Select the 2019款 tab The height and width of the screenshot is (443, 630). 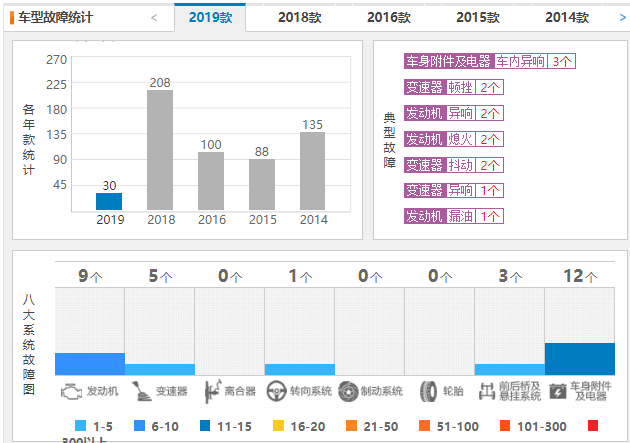(210, 17)
